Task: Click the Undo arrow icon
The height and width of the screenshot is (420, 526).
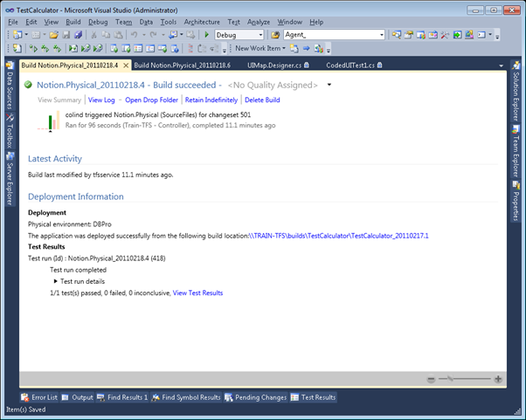Action: [135, 35]
